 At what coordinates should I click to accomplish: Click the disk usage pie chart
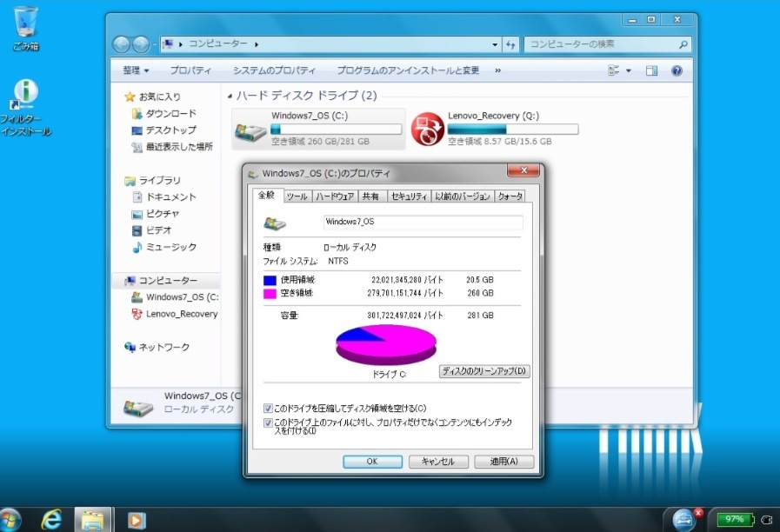click(x=386, y=345)
